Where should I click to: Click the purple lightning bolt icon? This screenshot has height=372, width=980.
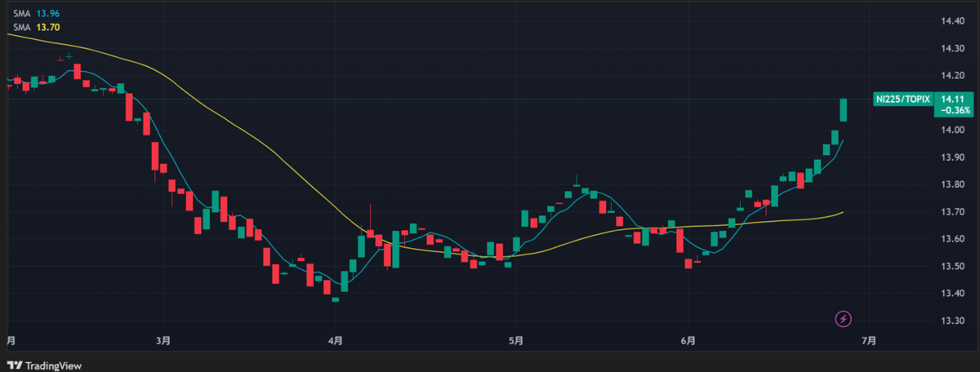tap(844, 319)
